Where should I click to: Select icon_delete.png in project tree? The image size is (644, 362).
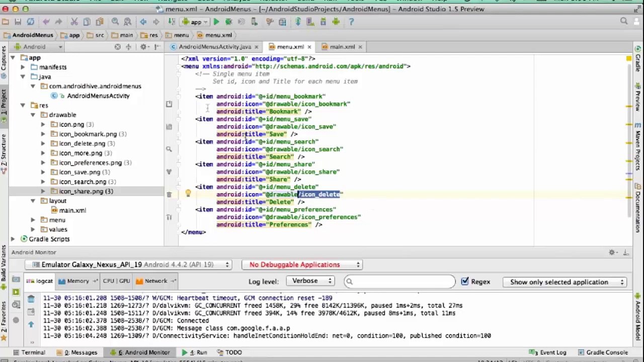point(82,143)
